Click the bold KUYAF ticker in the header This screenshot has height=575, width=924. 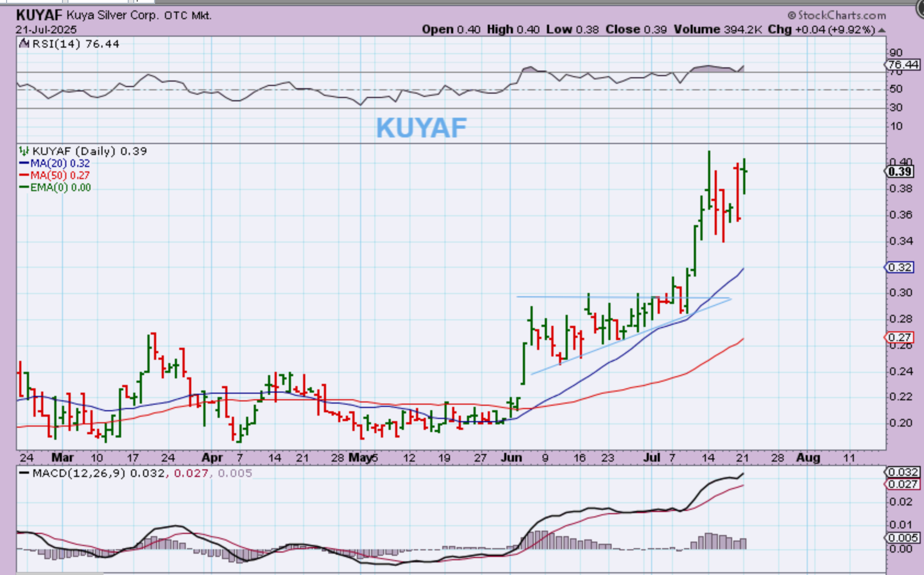39,15
